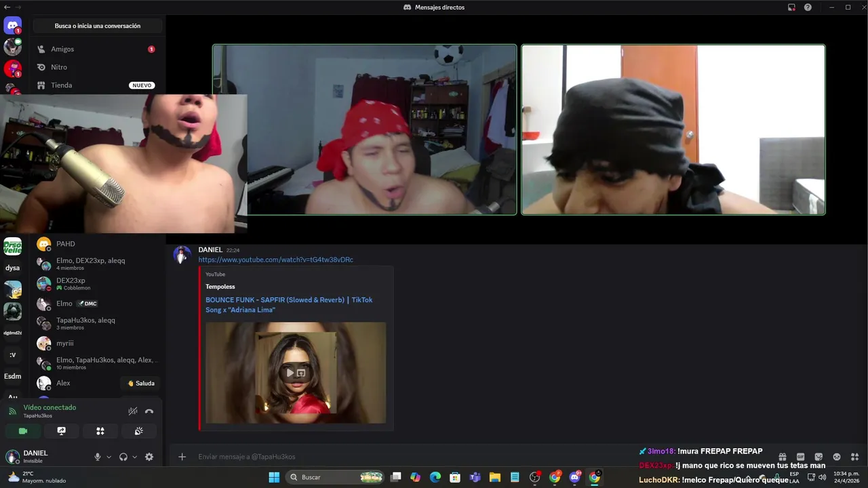Click the DANIEL username in chat message

point(210,249)
